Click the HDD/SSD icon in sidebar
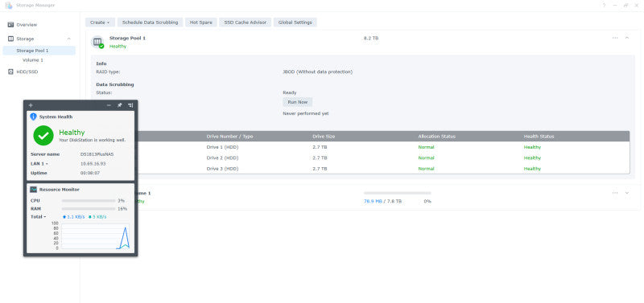Viewport: 644px width, 303px height. (10, 72)
